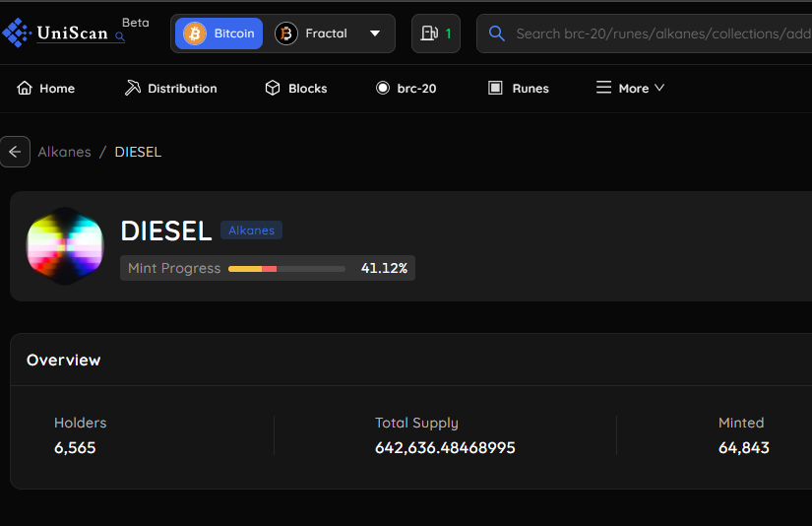
Task: Click the UniScan logo
Action: [63, 33]
